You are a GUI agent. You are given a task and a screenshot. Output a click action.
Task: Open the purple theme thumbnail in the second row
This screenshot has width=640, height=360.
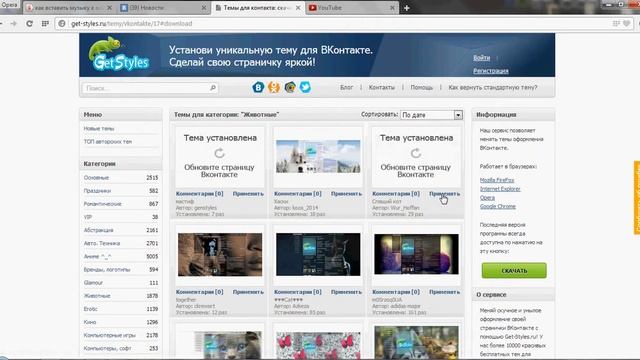click(x=416, y=254)
